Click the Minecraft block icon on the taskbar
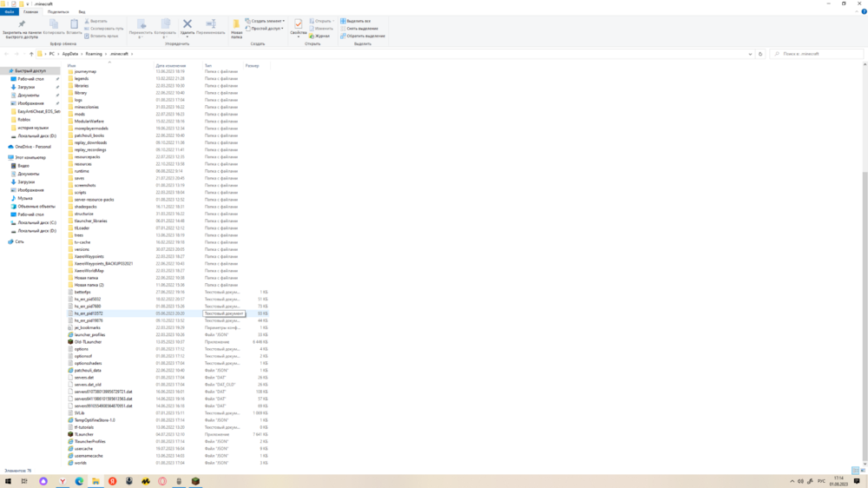The height and width of the screenshot is (488, 868). 195,481
